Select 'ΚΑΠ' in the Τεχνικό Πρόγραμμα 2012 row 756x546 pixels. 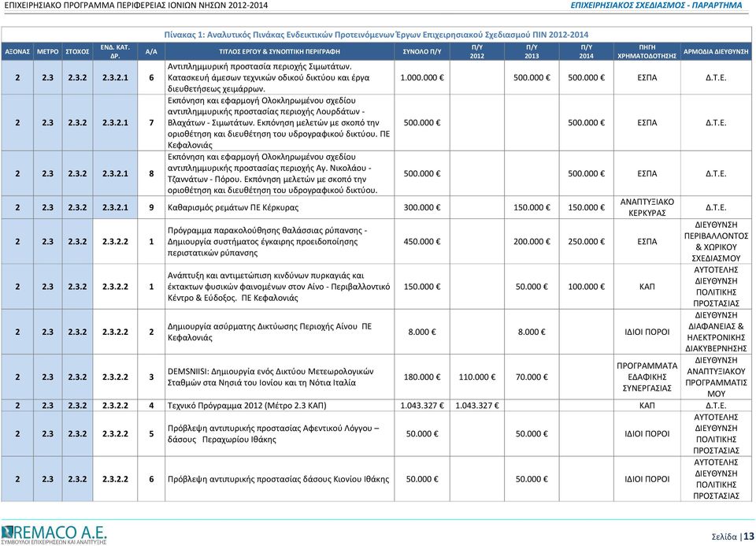(647, 406)
